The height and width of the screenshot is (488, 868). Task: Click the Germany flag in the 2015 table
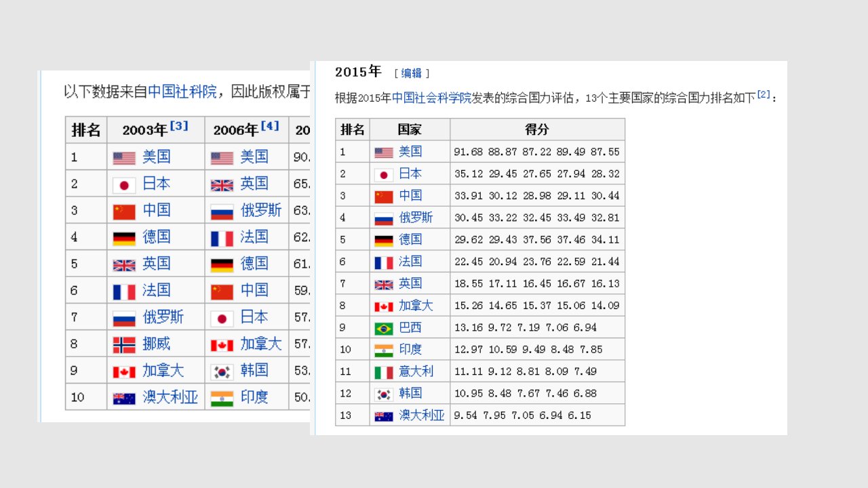(x=383, y=241)
